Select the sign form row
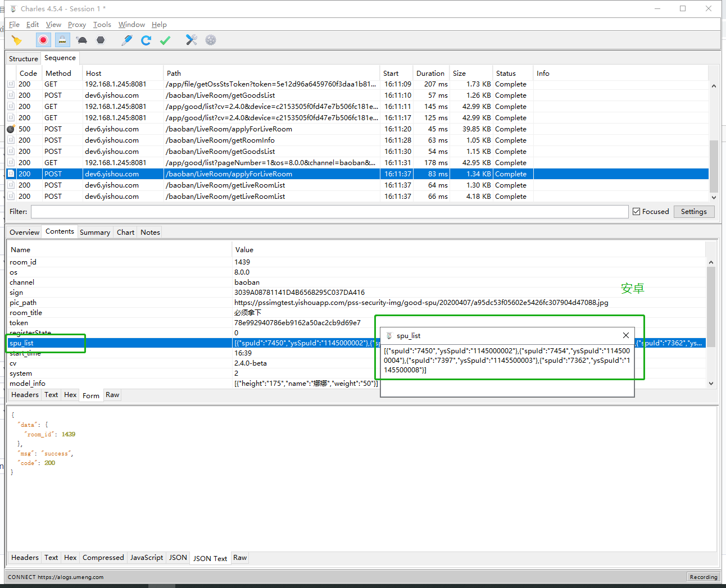This screenshot has width=726, height=588. tap(356, 293)
